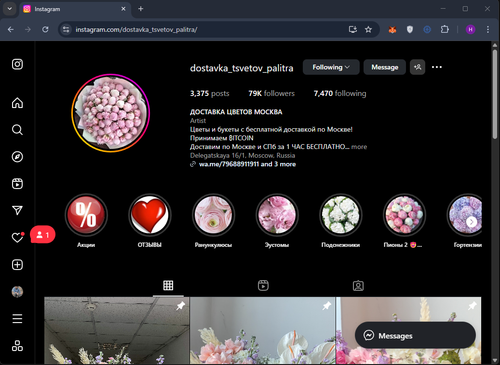Open Notifications heart icon
This screenshot has width=500, height=365.
[17, 237]
